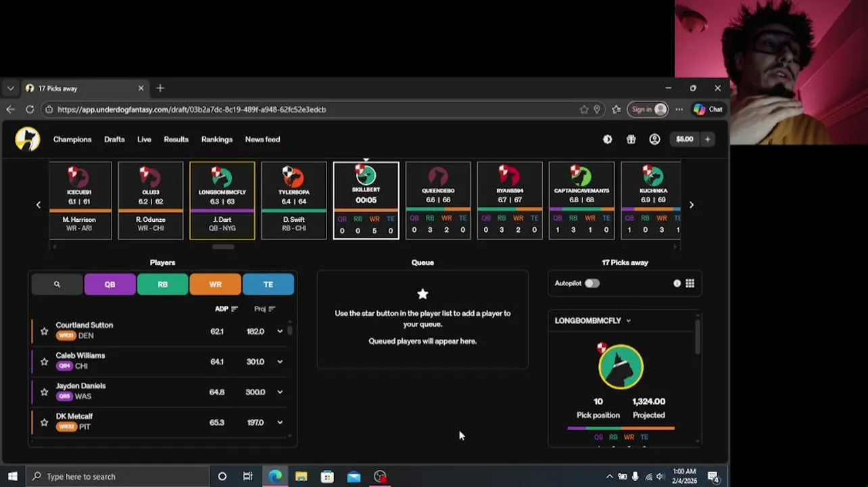
Task: Select the SKILLBERT on-the-clock card
Action: click(366, 201)
